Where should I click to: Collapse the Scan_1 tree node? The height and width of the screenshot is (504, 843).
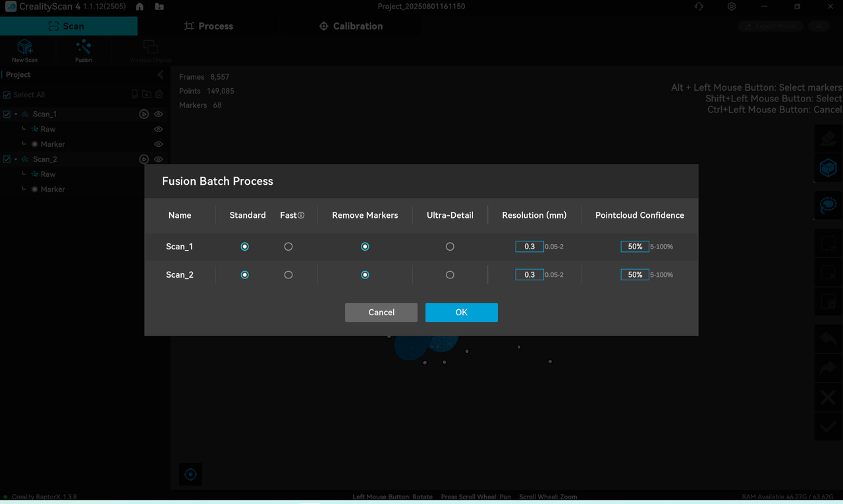click(x=16, y=114)
